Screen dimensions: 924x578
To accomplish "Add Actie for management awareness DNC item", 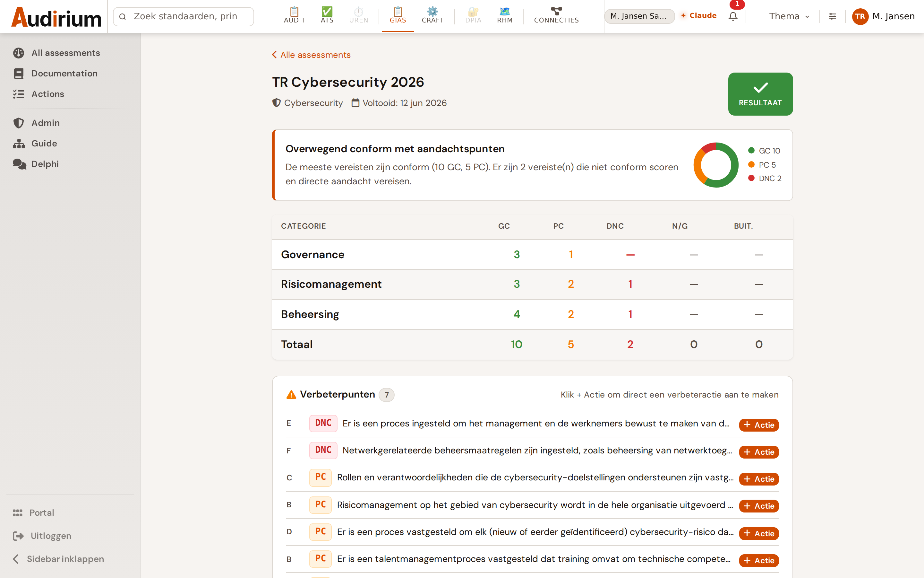I will pos(759,425).
